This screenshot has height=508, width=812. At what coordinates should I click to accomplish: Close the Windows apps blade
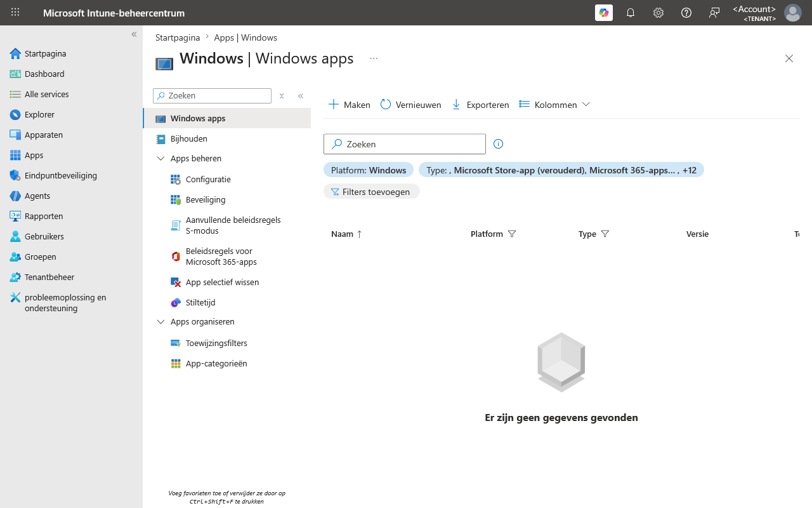(789, 58)
